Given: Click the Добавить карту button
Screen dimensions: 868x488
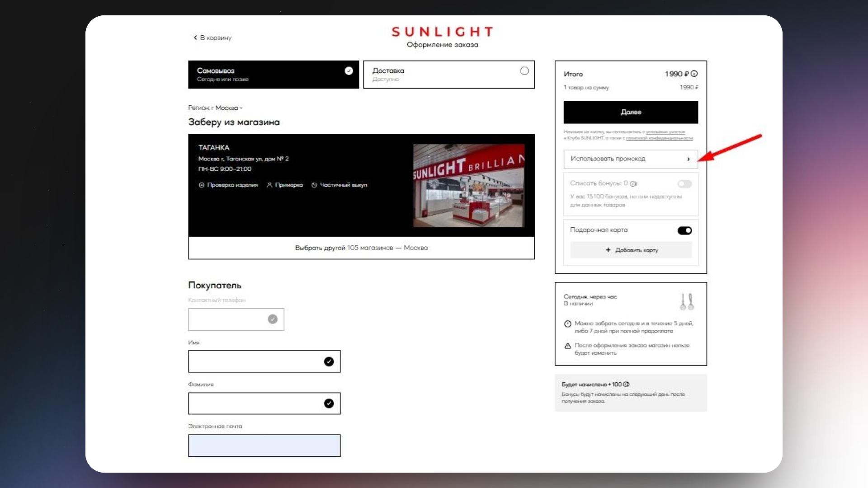Looking at the screenshot, I should pos(631,250).
